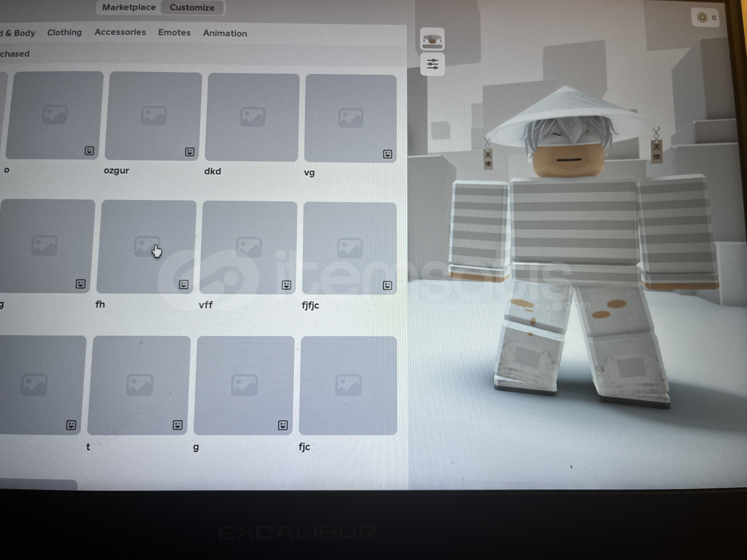This screenshot has height=560, width=747.
Task: Click the face badge icon on vff card
Action: tap(286, 285)
